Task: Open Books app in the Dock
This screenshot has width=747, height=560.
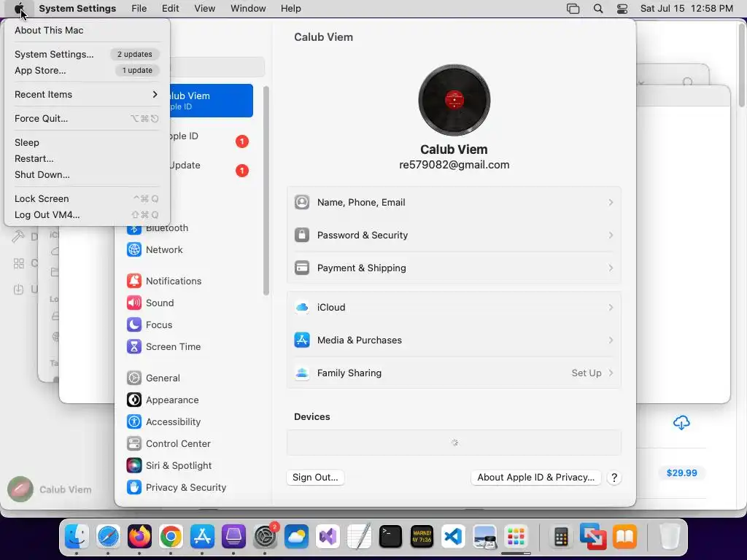Action: pos(624,537)
